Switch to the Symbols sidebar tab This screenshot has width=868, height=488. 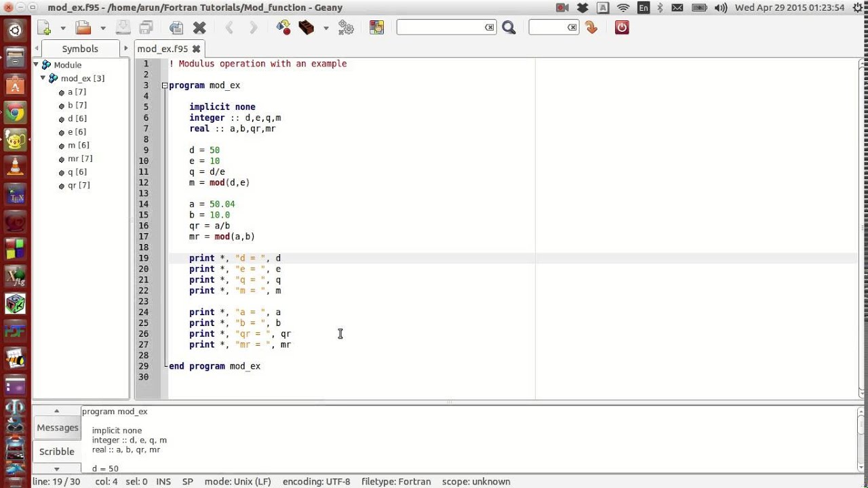(80, 49)
